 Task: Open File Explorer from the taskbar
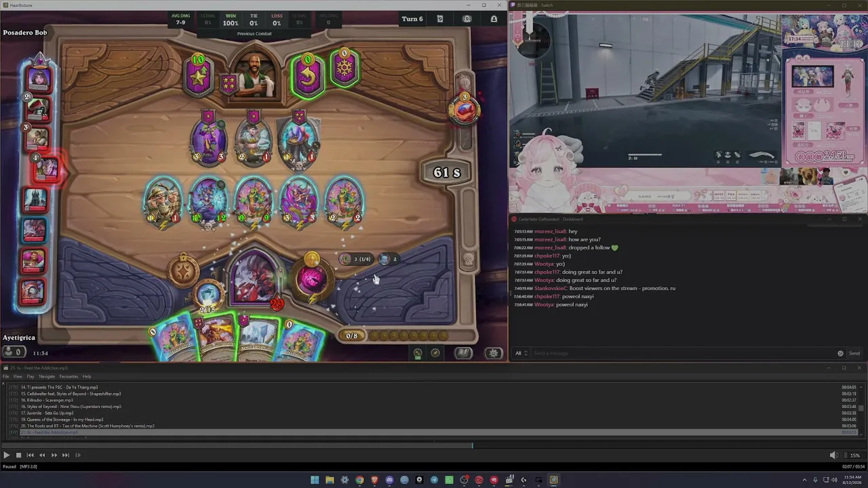click(x=330, y=480)
